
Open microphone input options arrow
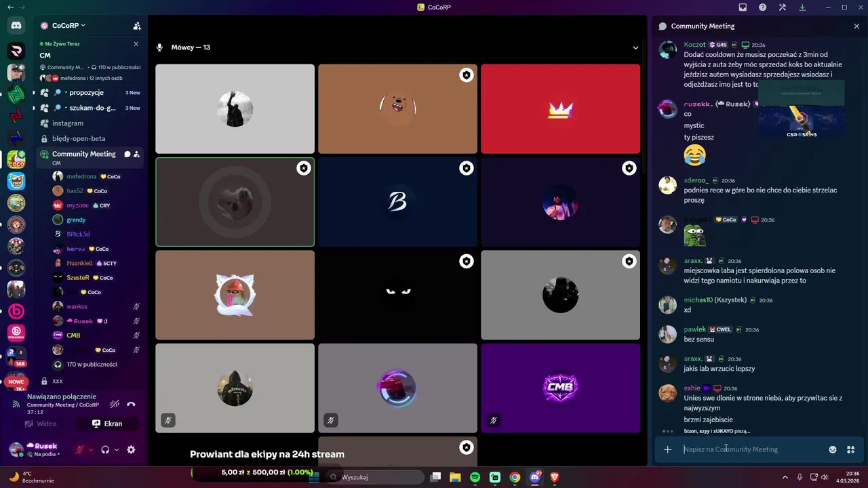tap(90, 449)
